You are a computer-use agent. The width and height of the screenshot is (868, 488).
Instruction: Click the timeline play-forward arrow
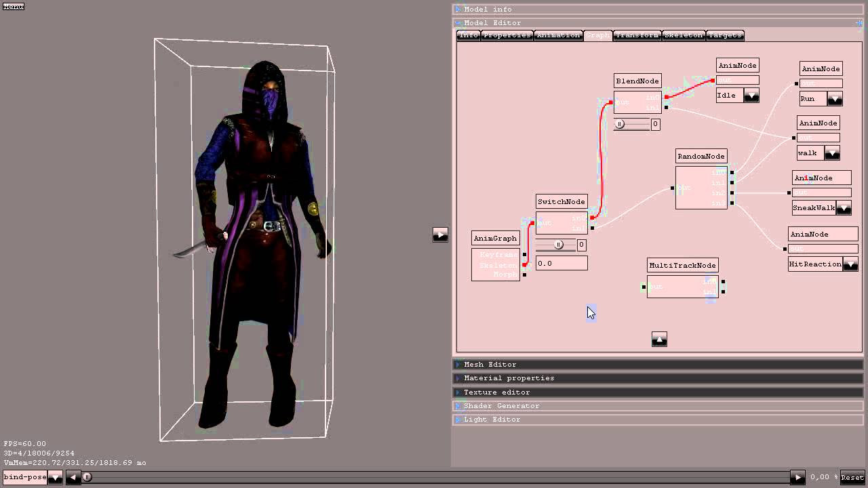point(797,477)
